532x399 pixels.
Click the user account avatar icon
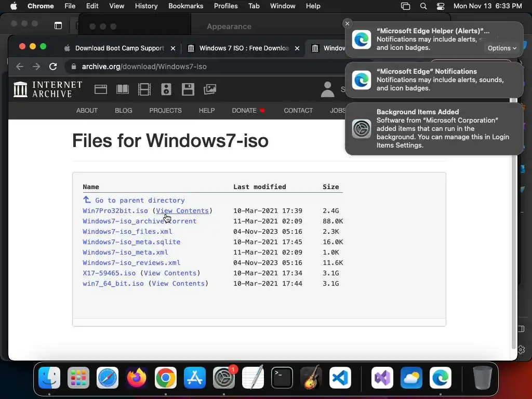327,89
